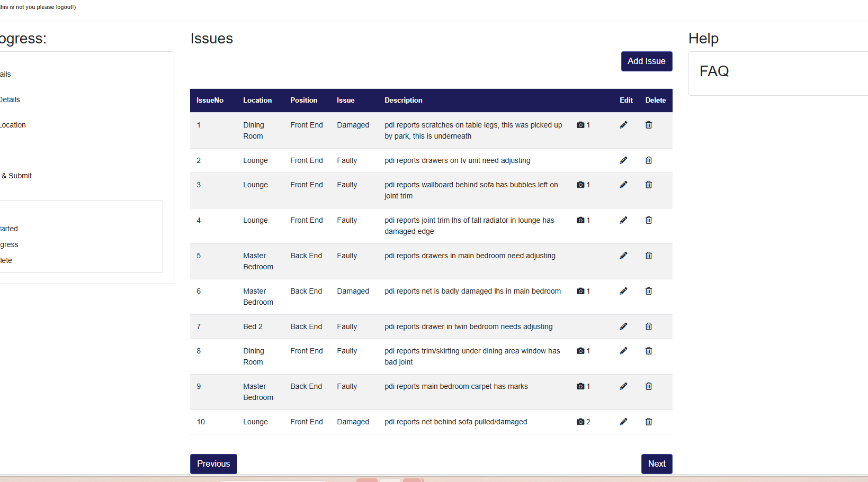Screen dimensions: 868x482
Task: Delete issue 6 about the damaged net
Action: (648, 291)
